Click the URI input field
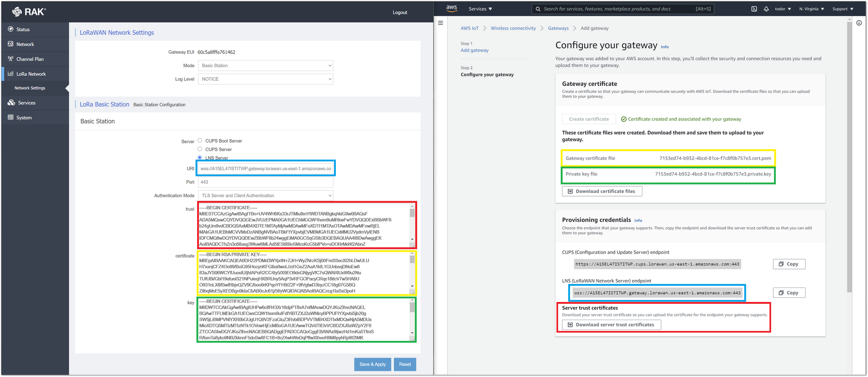Image resolution: width=868 pixels, height=377 pixels. (x=266, y=169)
